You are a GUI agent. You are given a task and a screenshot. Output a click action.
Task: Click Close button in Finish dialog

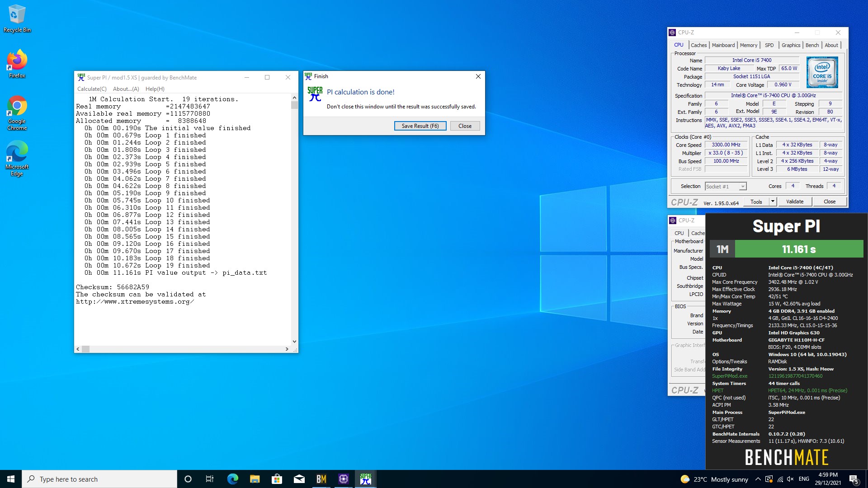tap(465, 126)
